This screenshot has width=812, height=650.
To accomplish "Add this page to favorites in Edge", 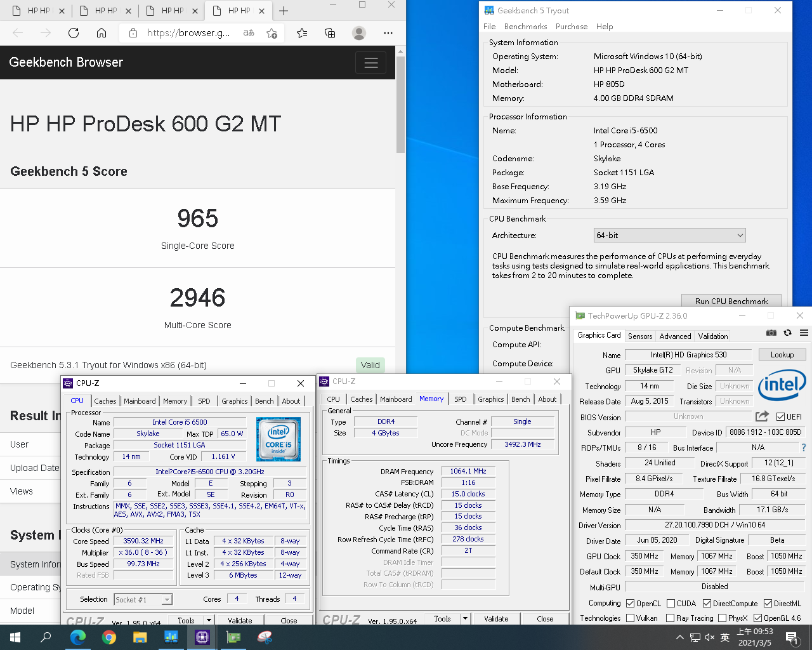I will tap(272, 33).
